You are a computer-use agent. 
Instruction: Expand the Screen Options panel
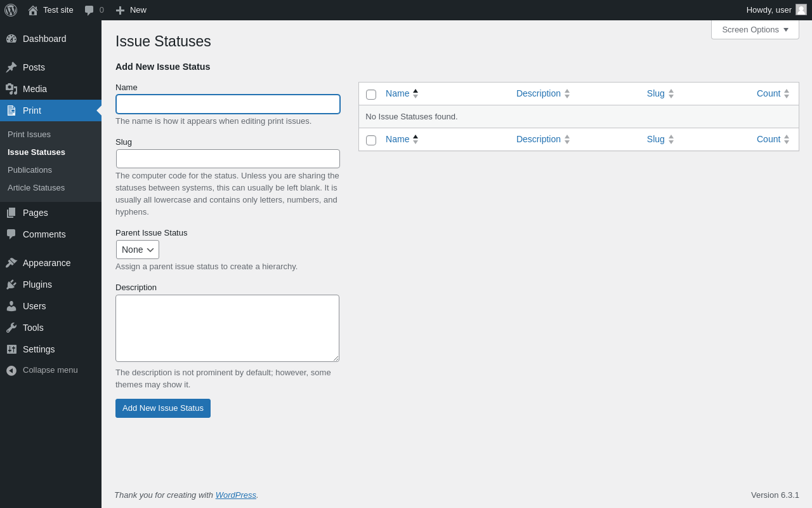[755, 29]
